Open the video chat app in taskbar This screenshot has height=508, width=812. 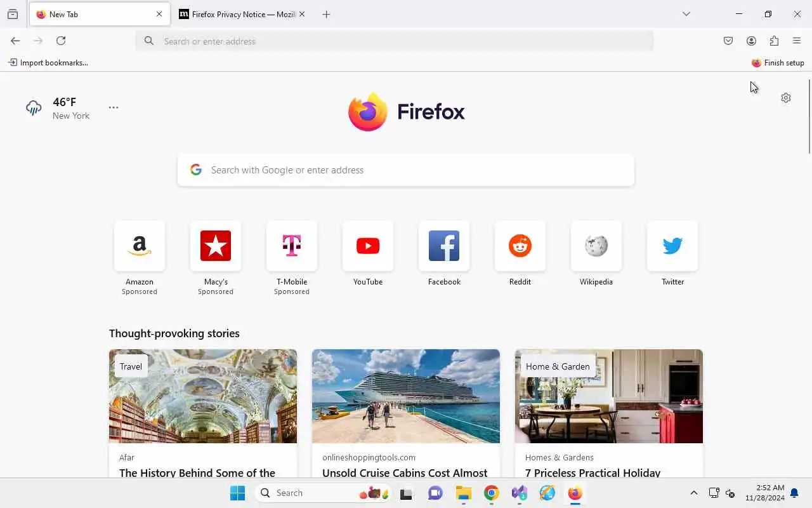tap(435, 493)
